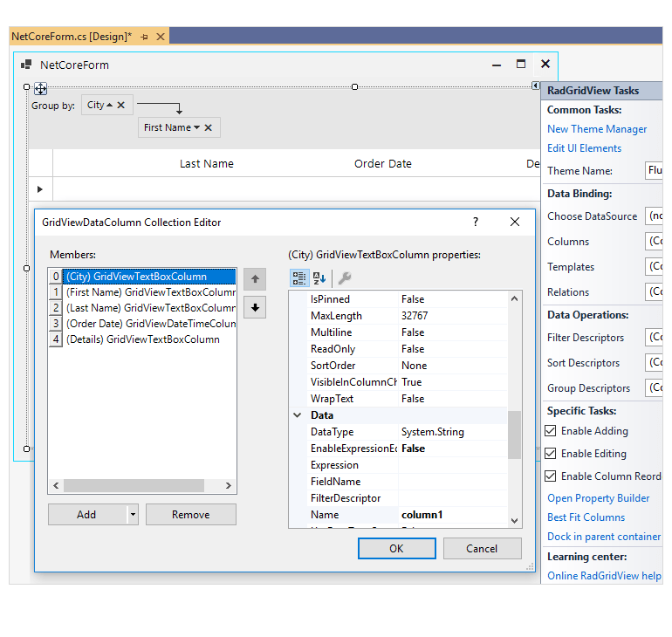Remove City group using its X icon
Image resolution: width=672 pixels, height=637 pixels.
coord(120,105)
